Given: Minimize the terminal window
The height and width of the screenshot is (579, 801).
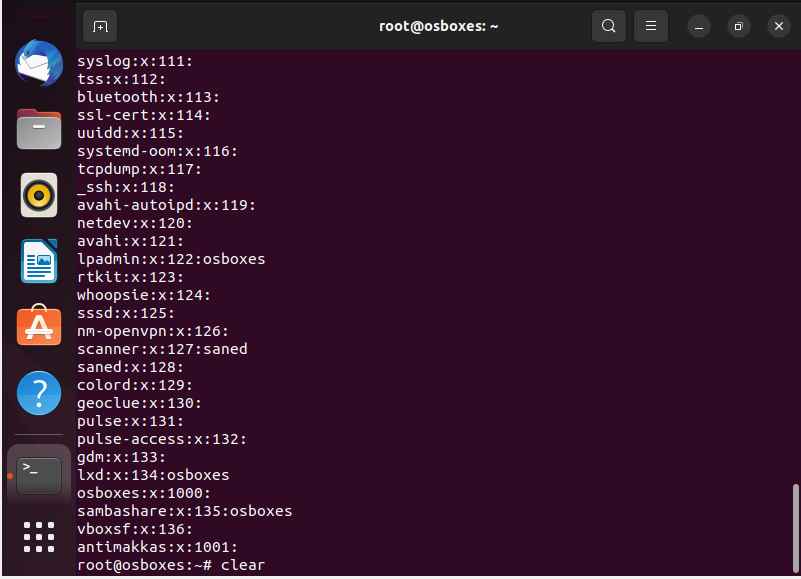Looking at the screenshot, I should (x=699, y=27).
